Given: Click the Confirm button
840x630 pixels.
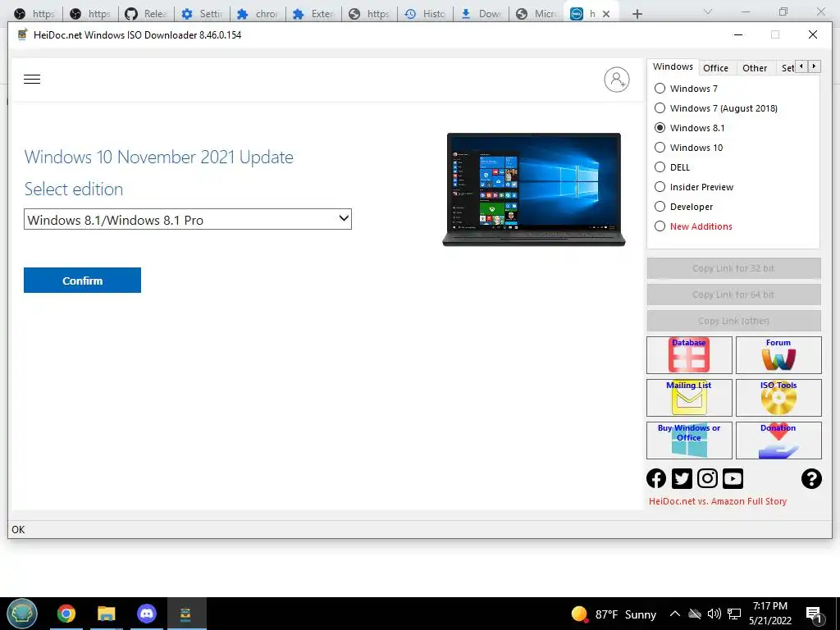Looking at the screenshot, I should click(x=83, y=281).
